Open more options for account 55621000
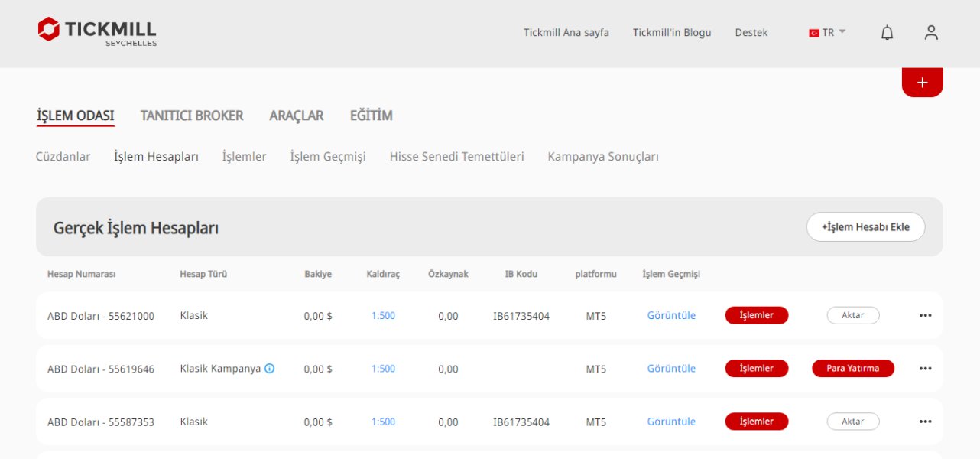Viewport: 980px width, 459px height. point(925,315)
